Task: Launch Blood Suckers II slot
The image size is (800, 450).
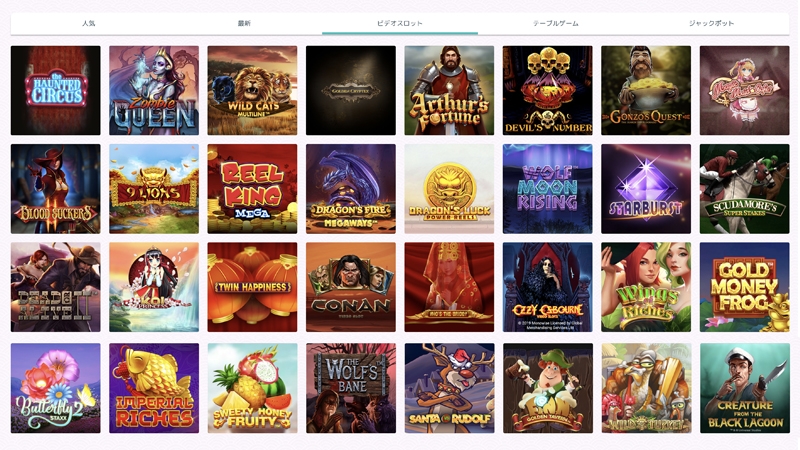Action: click(55, 189)
